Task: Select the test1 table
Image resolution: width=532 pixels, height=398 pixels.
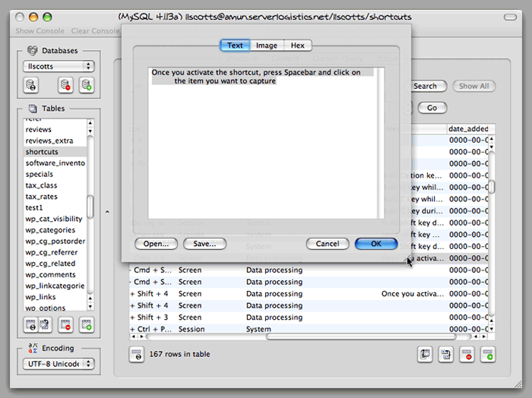Action: coord(55,208)
